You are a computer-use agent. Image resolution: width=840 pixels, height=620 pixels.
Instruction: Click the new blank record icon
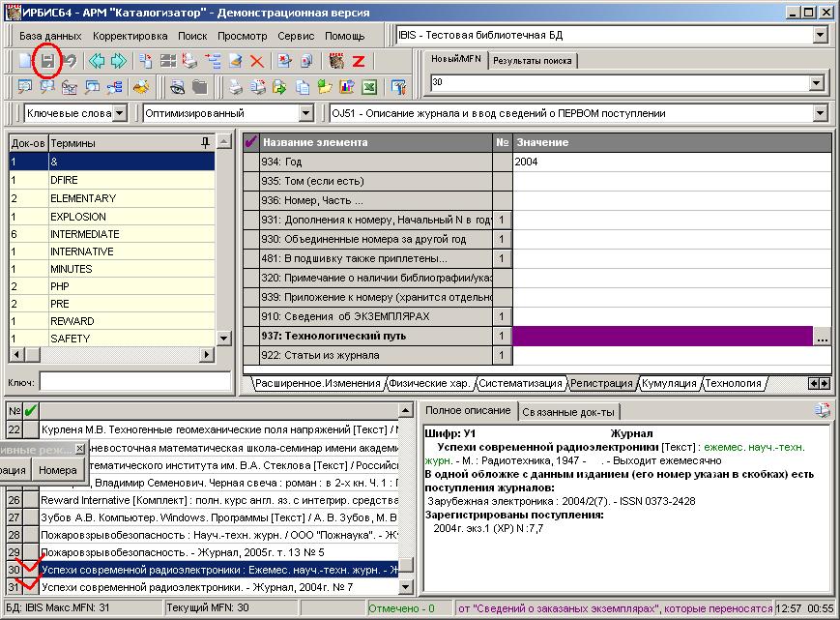point(24,61)
